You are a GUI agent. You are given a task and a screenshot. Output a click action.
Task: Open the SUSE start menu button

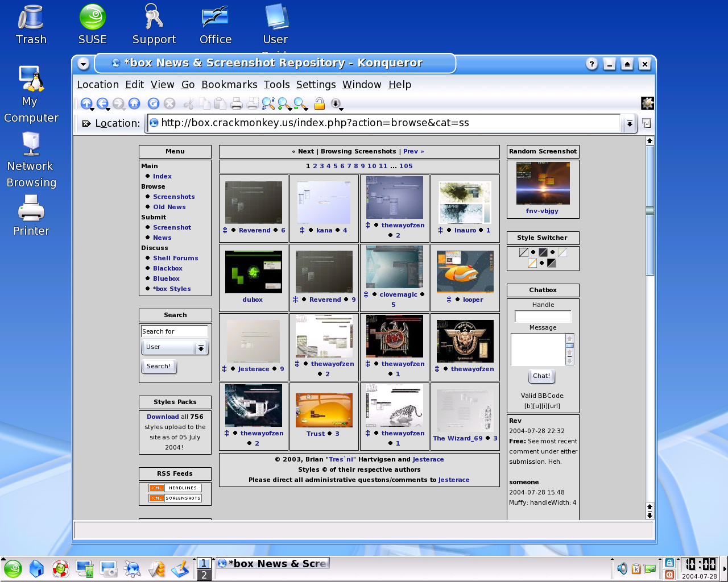[13, 568]
